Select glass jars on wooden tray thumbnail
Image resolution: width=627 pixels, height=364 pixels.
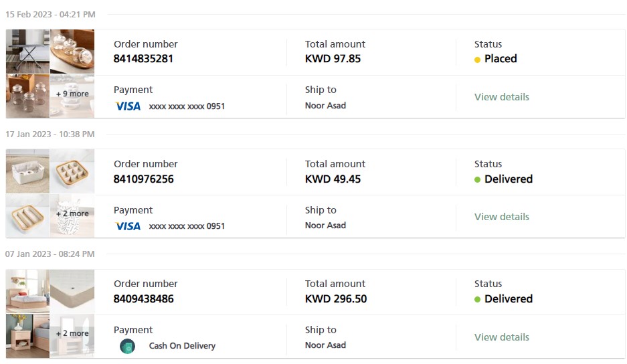coord(72,52)
